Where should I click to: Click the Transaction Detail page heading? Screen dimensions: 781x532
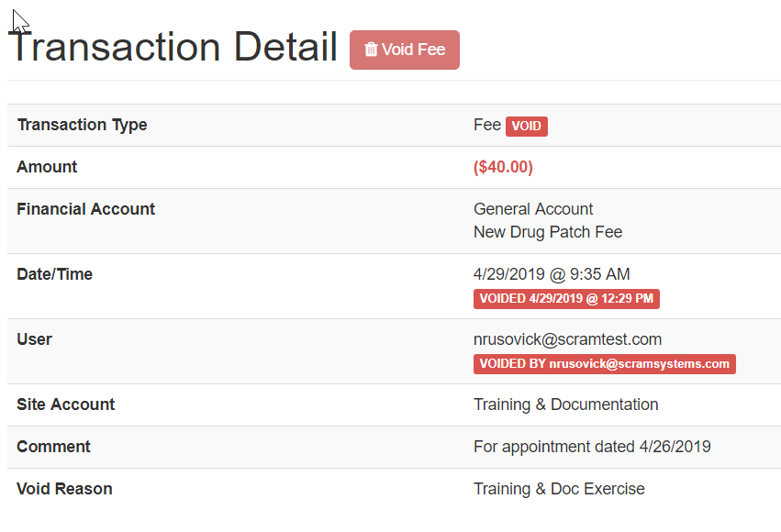173,47
